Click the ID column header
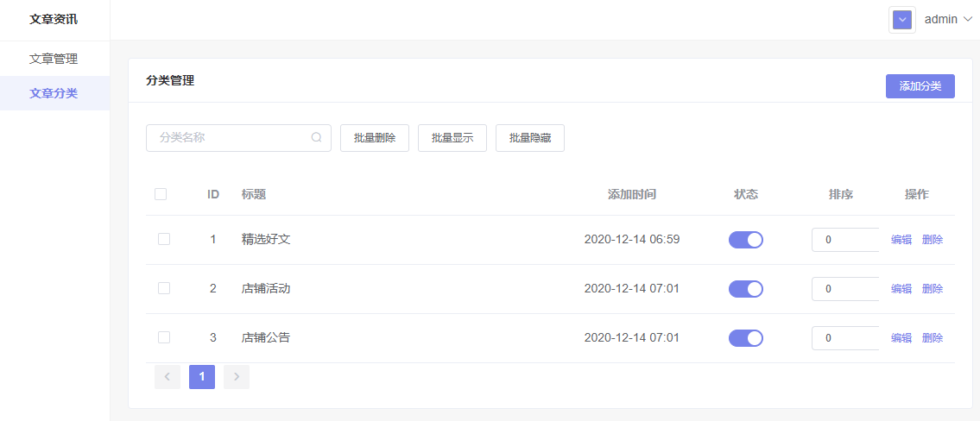Screen dimensions: 980x421 pyautogui.click(x=213, y=194)
